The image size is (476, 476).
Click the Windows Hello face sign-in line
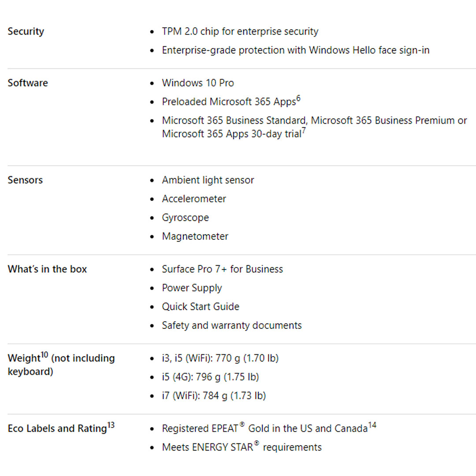pyautogui.click(x=295, y=50)
